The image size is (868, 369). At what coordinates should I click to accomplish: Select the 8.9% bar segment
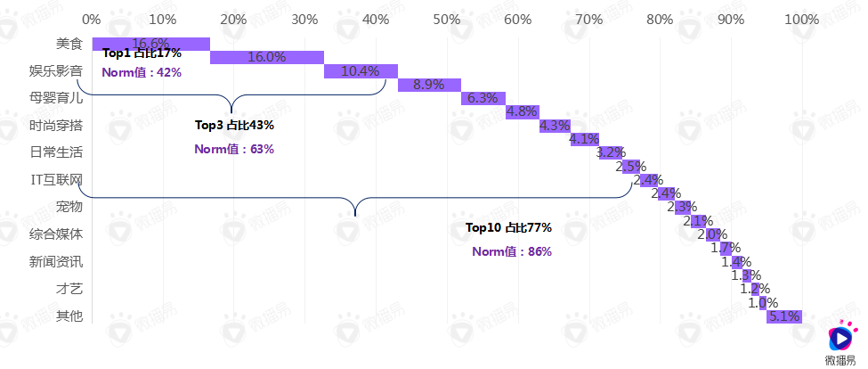point(429,85)
